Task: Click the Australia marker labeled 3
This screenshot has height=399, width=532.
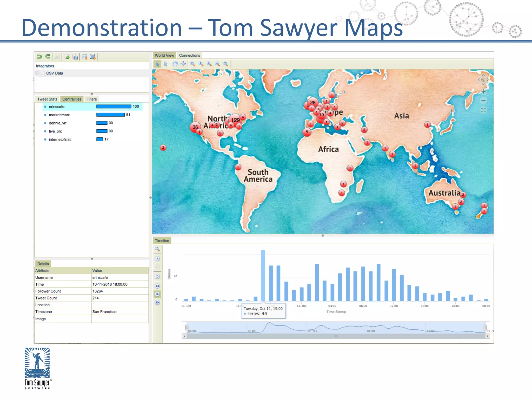Action: click(x=461, y=202)
